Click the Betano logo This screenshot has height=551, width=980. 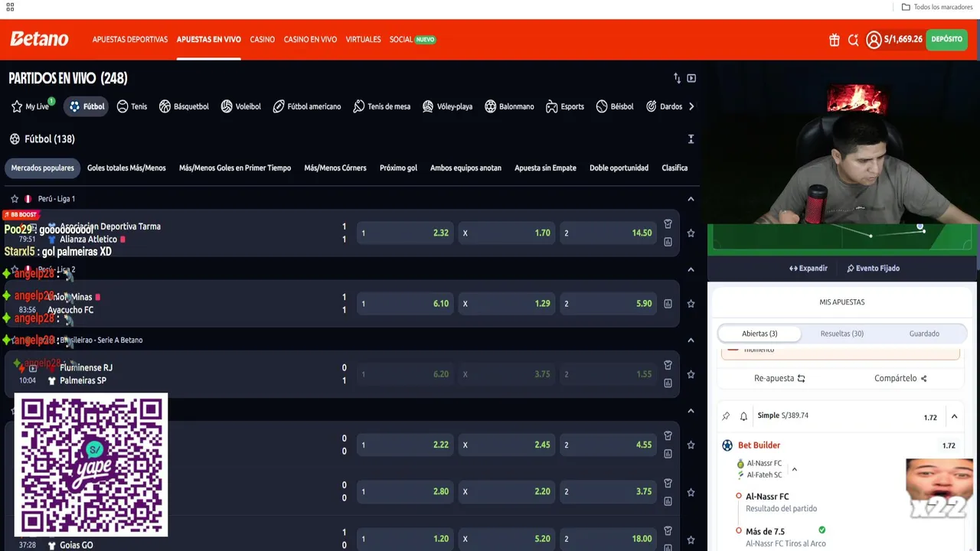pos(39,39)
